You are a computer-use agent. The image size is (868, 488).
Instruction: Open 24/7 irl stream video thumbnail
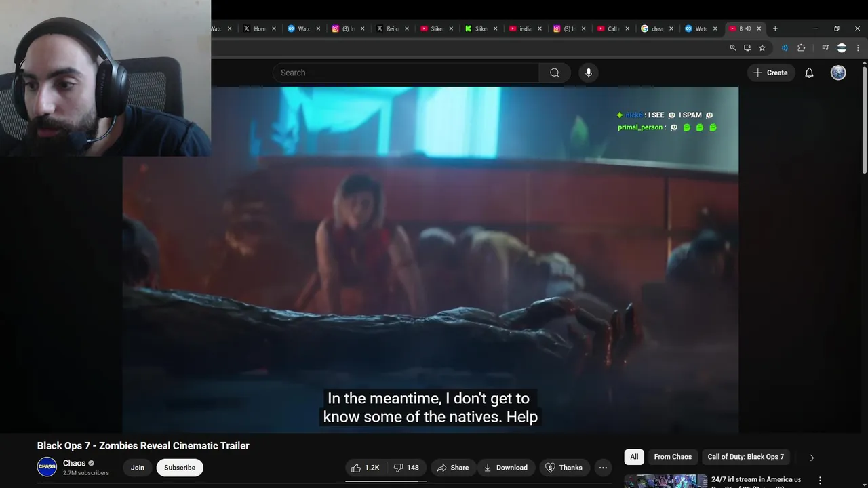(665, 481)
